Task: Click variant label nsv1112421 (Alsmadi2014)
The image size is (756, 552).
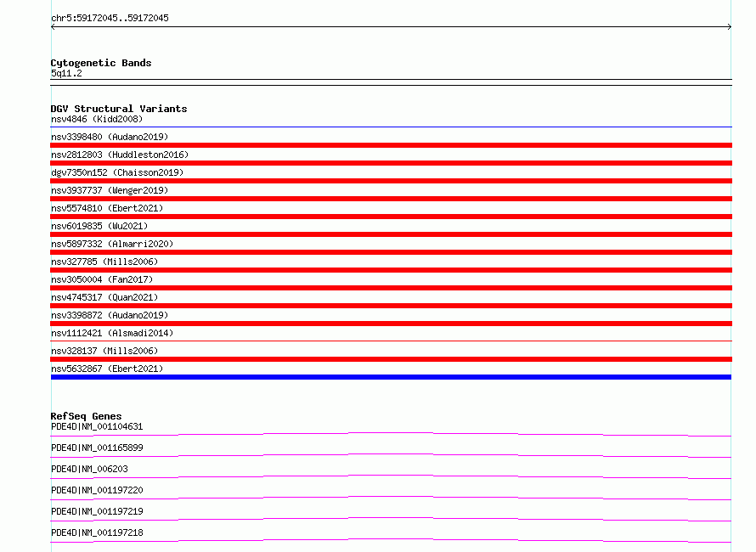Action: 112,333
